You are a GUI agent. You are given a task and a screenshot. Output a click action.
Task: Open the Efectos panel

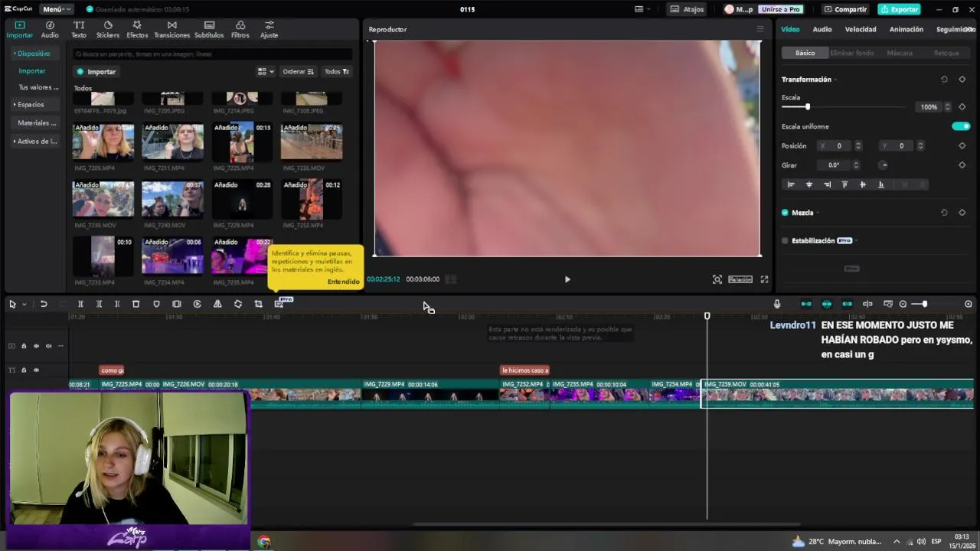137,30
